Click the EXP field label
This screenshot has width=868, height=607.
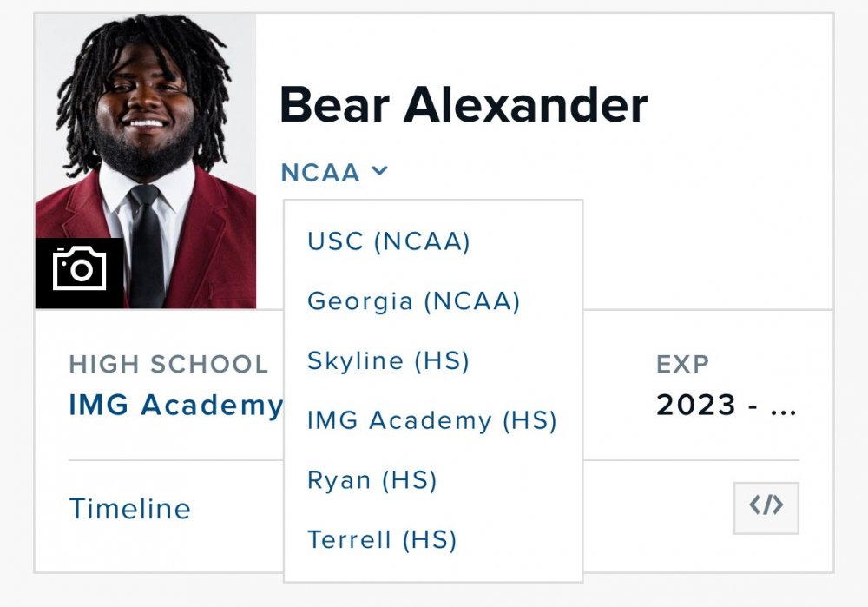pos(682,364)
